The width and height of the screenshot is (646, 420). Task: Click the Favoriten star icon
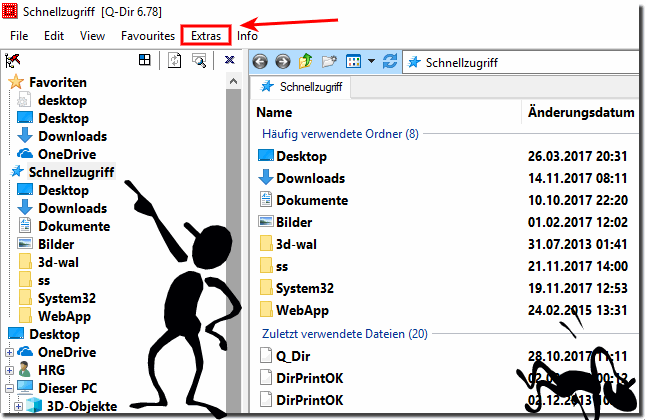[x=16, y=82]
